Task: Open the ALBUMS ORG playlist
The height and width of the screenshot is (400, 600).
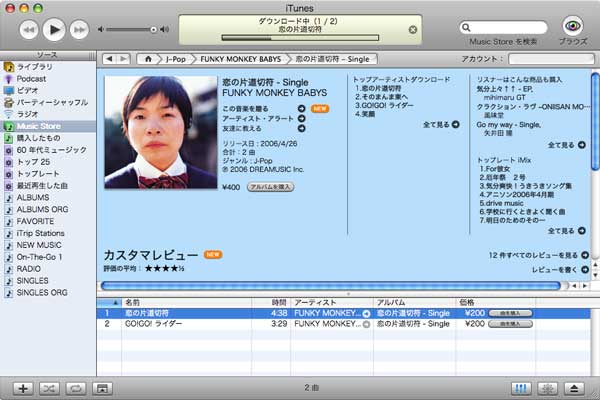Action: pyautogui.click(x=48, y=209)
